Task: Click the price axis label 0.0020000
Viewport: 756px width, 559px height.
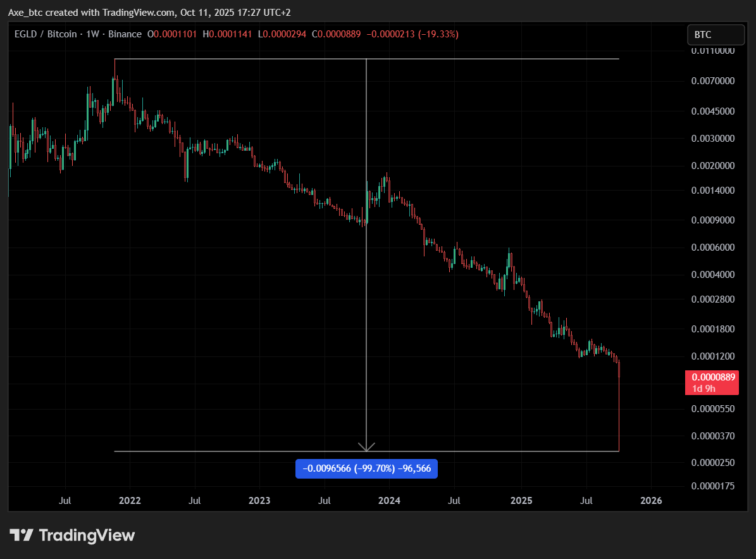Action: tap(713, 166)
